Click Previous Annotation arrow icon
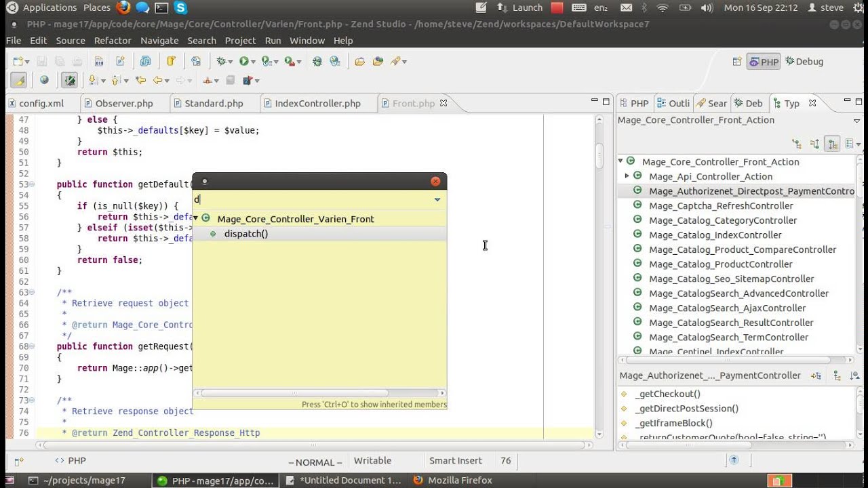 (x=116, y=80)
